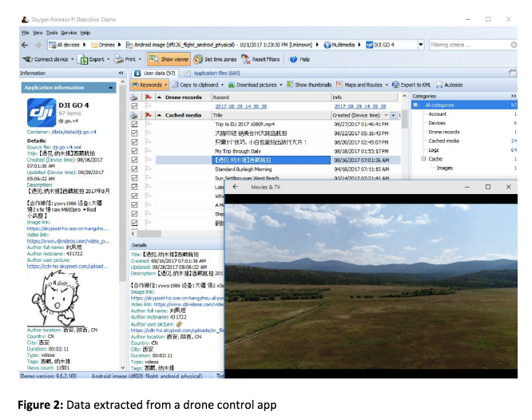The width and height of the screenshot is (532, 420).
Task: Open Help from the toolbar
Action: pos(300,59)
